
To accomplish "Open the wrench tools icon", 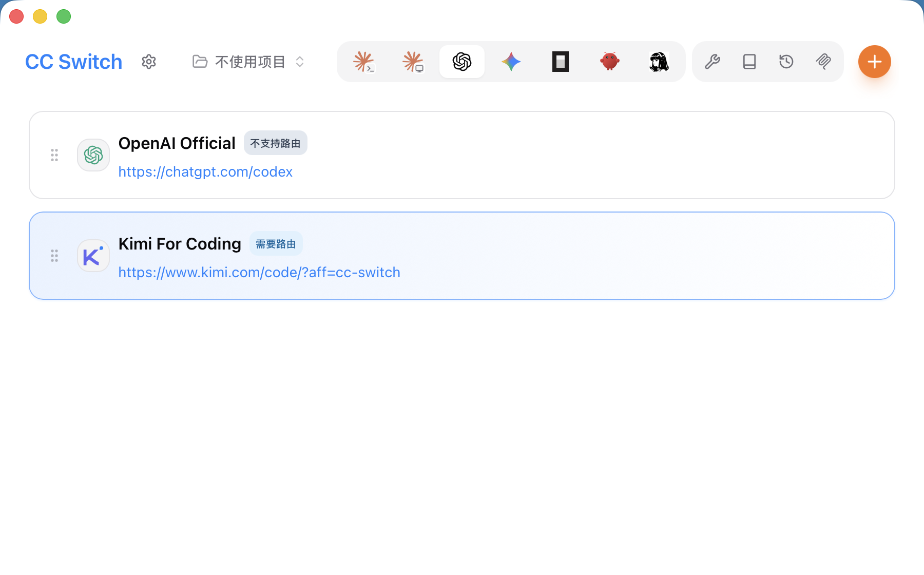I will (713, 62).
